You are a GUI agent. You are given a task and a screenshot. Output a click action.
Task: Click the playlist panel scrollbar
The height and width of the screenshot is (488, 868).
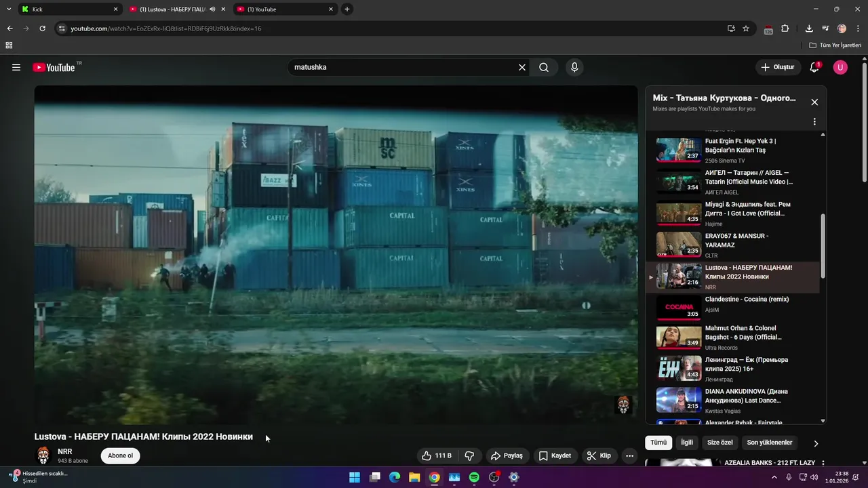tap(823, 246)
